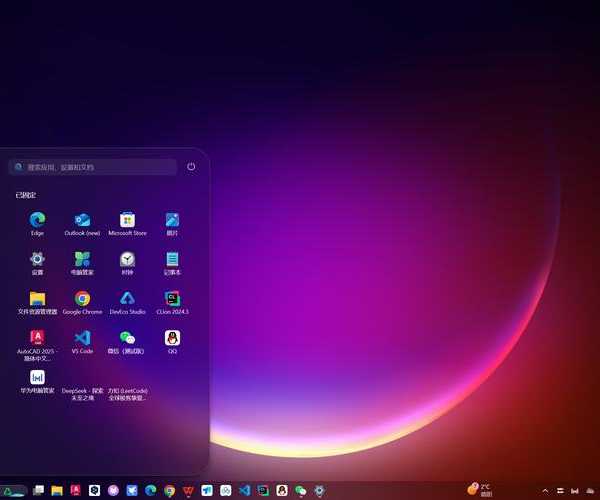Launch AutoCAD 2025 pinned app
The height and width of the screenshot is (500, 600).
point(37,345)
